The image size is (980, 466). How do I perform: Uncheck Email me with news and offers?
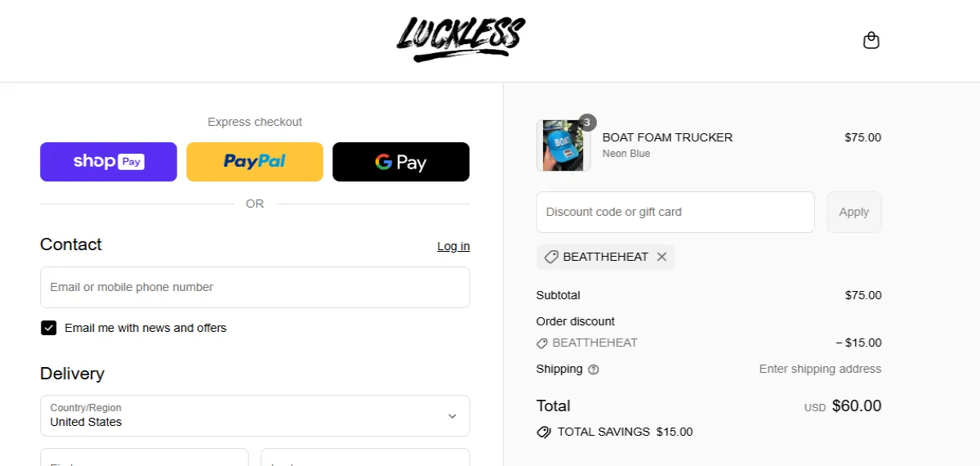pos(49,328)
